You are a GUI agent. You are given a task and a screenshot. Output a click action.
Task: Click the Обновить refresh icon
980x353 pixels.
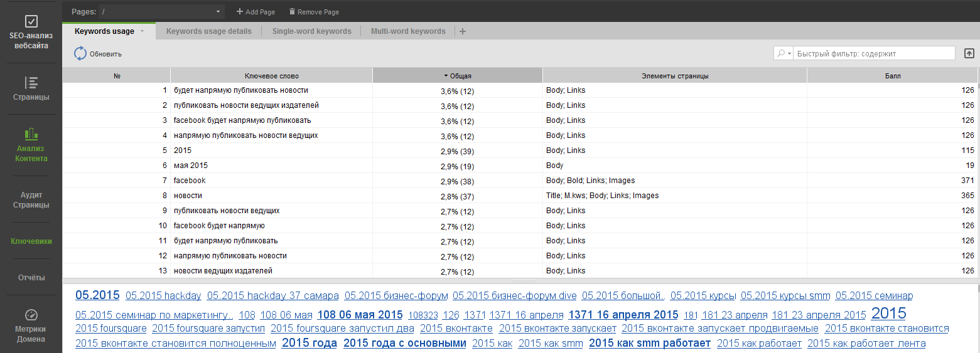[80, 54]
